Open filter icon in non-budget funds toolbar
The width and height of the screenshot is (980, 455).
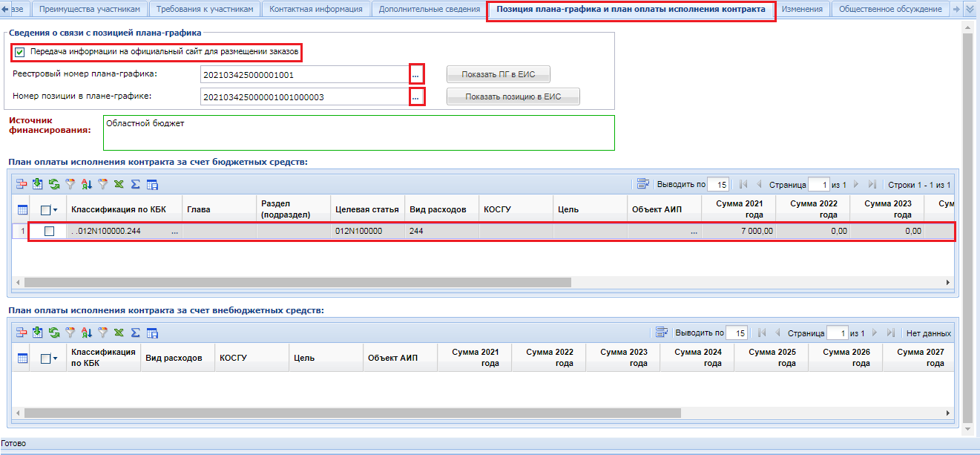click(70, 333)
